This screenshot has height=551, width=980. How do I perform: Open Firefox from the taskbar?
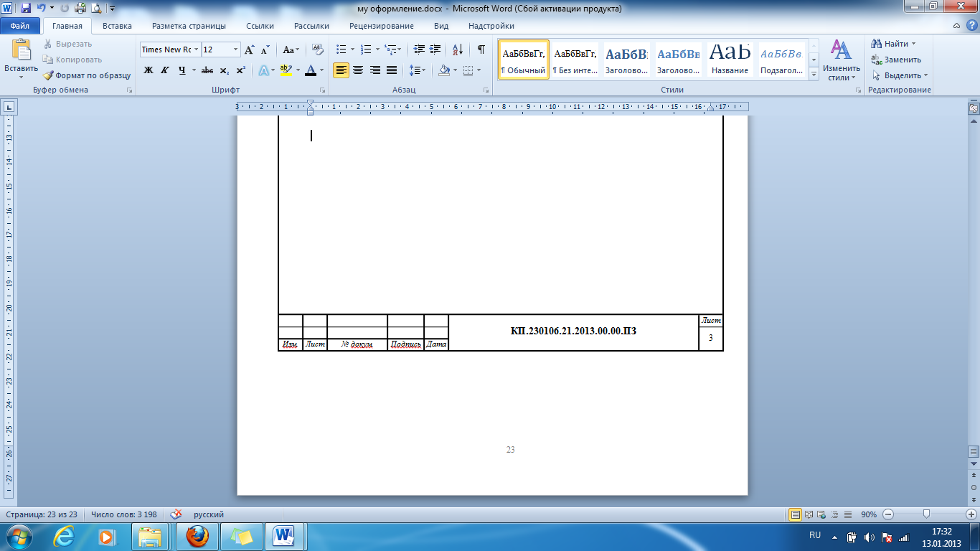197,536
